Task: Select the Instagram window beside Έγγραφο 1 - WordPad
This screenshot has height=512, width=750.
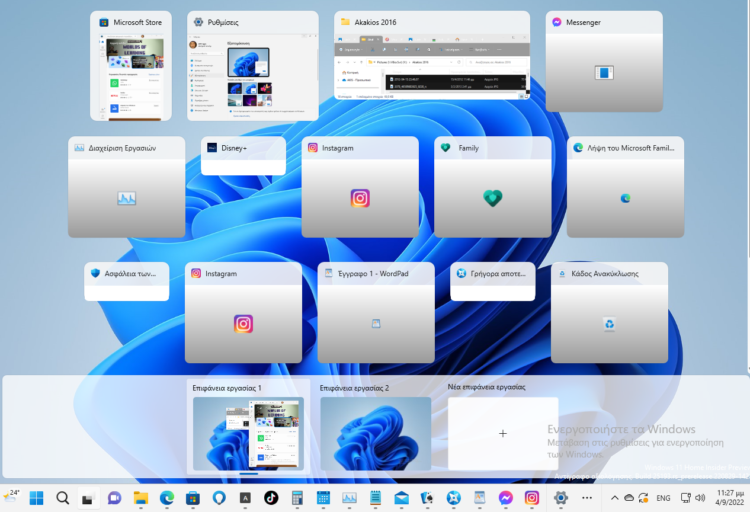Action: [243, 312]
